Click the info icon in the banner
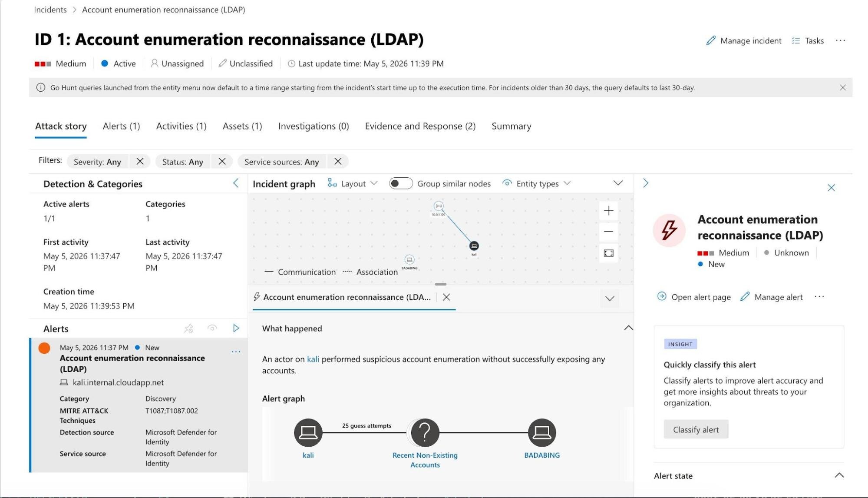The image size is (868, 498). pyautogui.click(x=40, y=87)
